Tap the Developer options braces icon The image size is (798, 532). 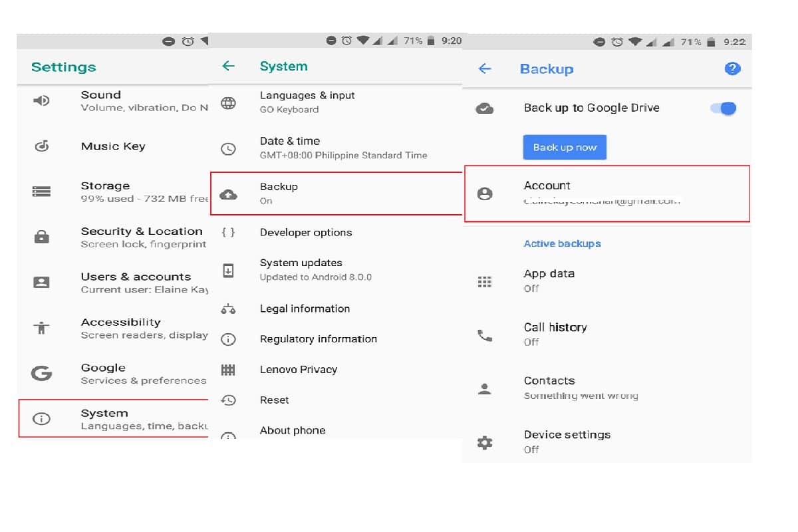(x=228, y=233)
